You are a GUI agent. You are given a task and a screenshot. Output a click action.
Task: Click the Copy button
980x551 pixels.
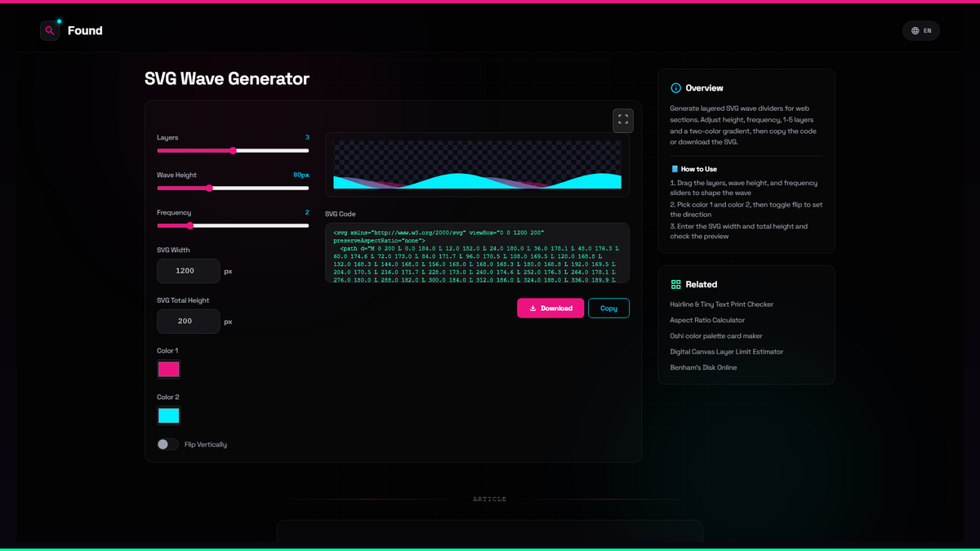pos(608,308)
